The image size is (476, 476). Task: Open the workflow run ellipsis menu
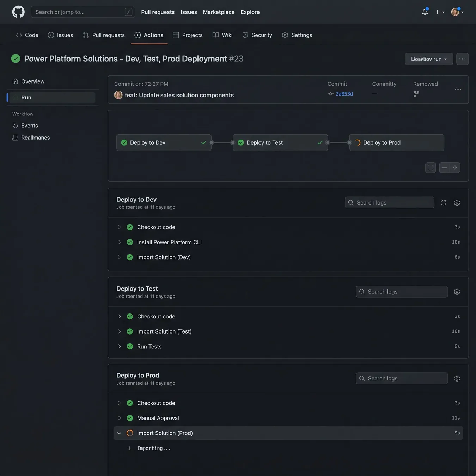click(462, 59)
